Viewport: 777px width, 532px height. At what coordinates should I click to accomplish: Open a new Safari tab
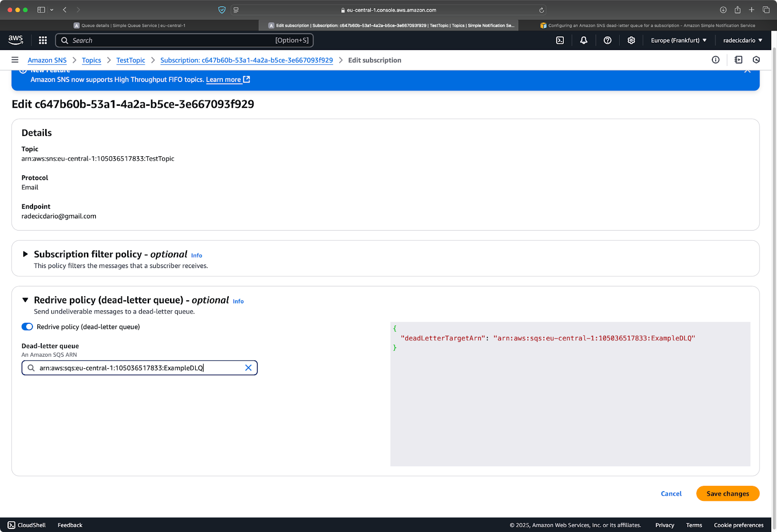[751, 10]
